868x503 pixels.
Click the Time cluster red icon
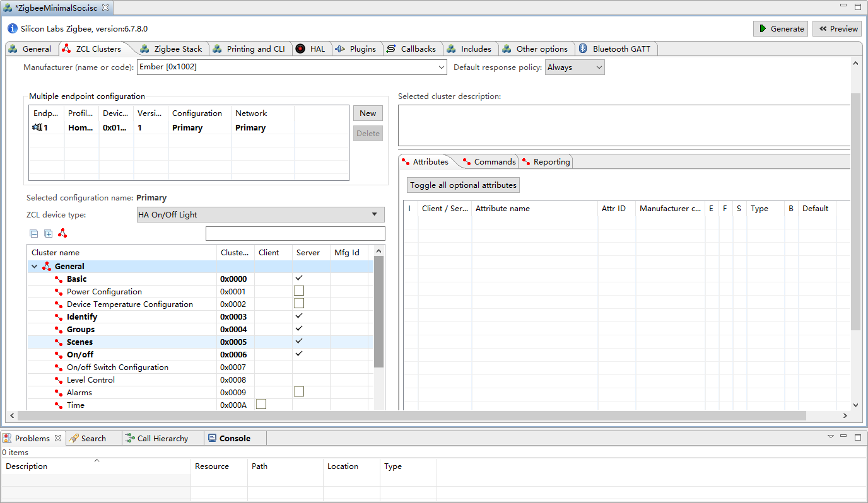(59, 405)
